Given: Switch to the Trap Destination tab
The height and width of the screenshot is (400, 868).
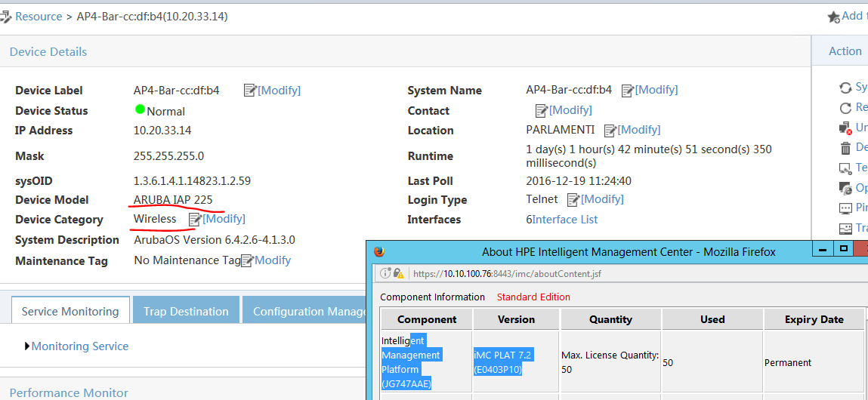Looking at the screenshot, I should pos(186,311).
